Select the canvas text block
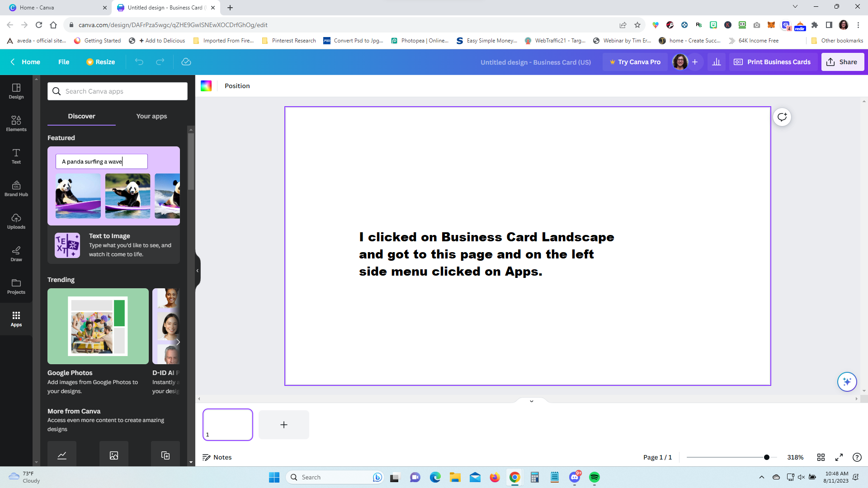Image resolution: width=868 pixels, height=488 pixels. [486, 254]
